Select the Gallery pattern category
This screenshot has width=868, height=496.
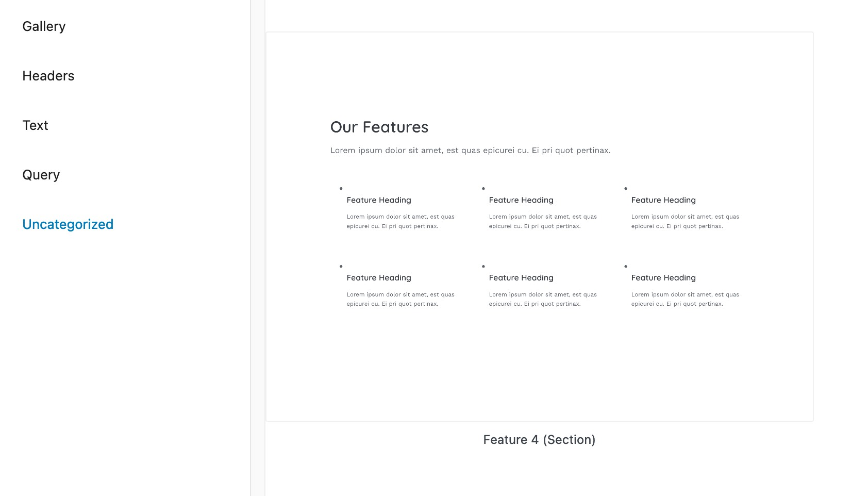pyautogui.click(x=44, y=26)
